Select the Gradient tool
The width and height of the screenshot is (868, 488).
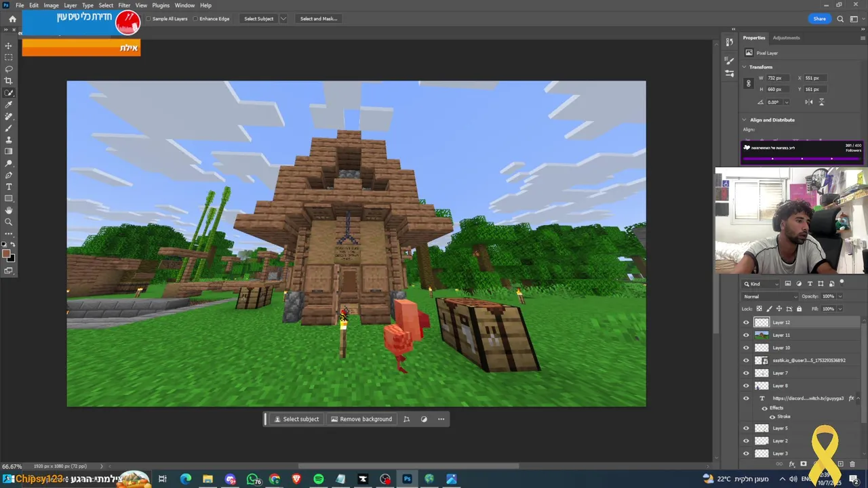click(9, 151)
